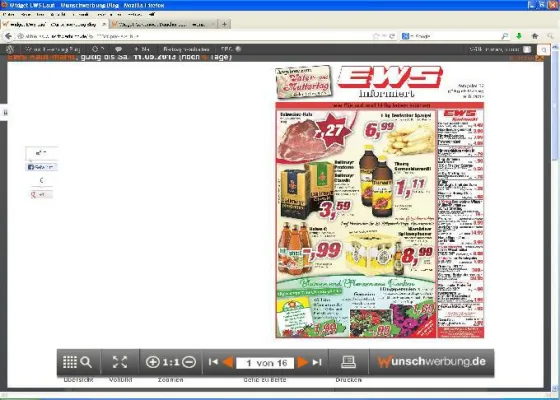Zoom out with the minus circle button

tap(189, 362)
